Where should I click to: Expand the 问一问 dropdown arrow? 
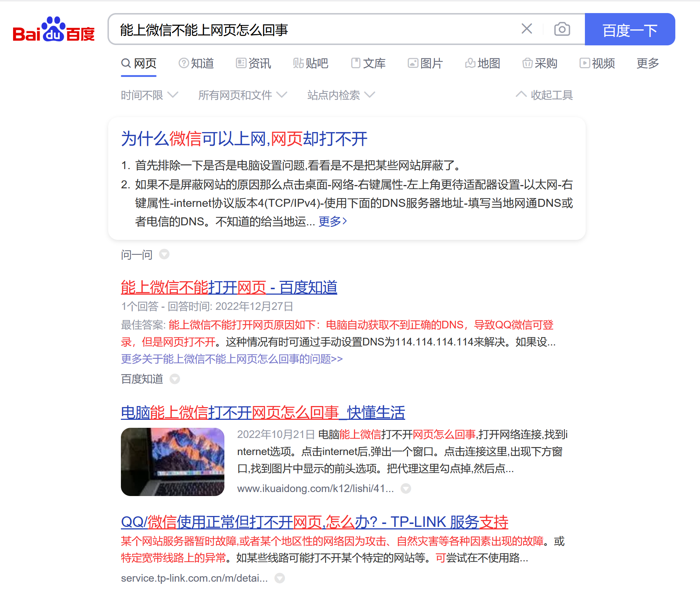pyautogui.click(x=164, y=254)
